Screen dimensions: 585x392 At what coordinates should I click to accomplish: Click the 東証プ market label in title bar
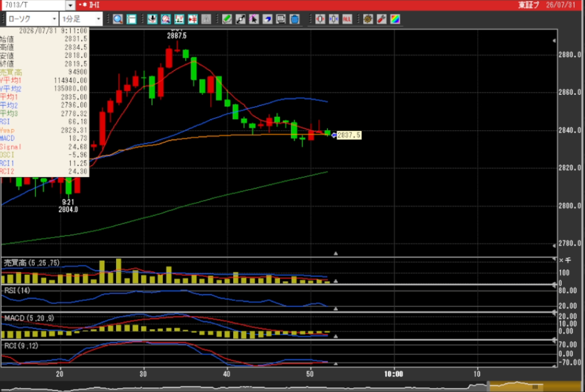(528, 5)
